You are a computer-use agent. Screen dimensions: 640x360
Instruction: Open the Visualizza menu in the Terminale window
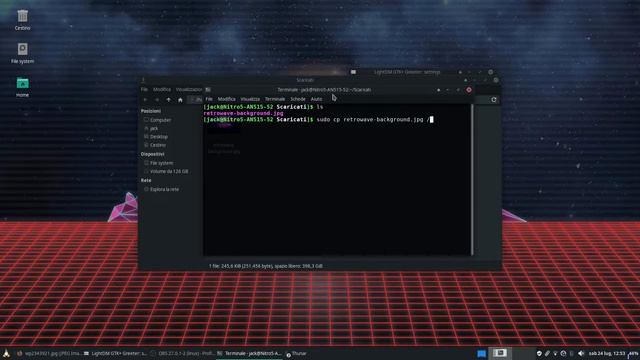pyautogui.click(x=250, y=99)
